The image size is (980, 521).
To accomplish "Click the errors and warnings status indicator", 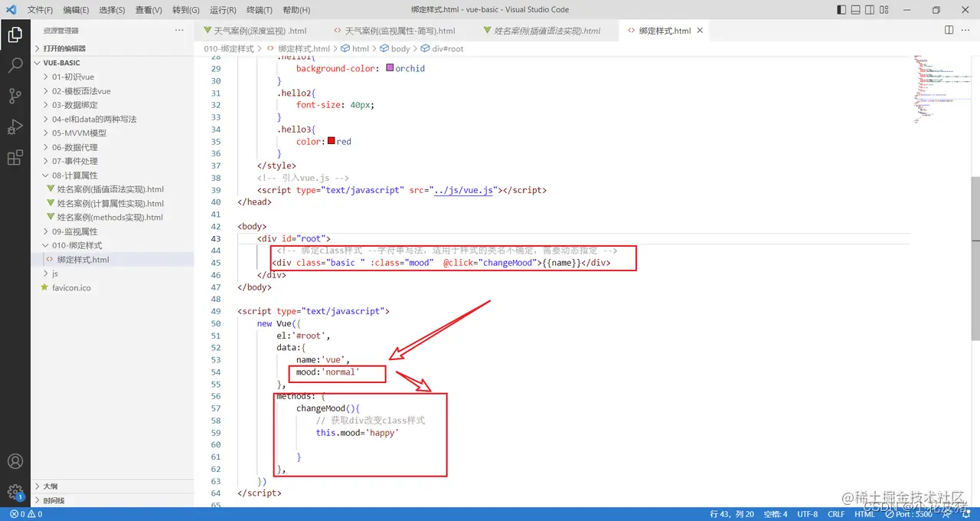I will pyautogui.click(x=26, y=514).
